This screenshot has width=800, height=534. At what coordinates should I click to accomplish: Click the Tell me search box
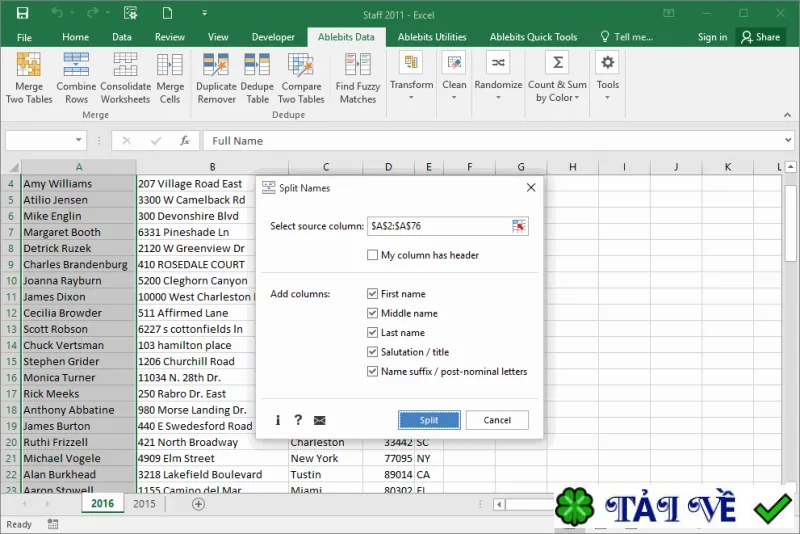point(627,37)
